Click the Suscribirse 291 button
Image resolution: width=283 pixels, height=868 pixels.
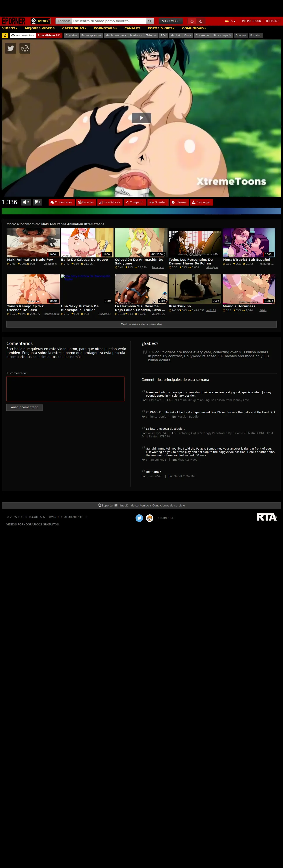[x=49, y=35]
